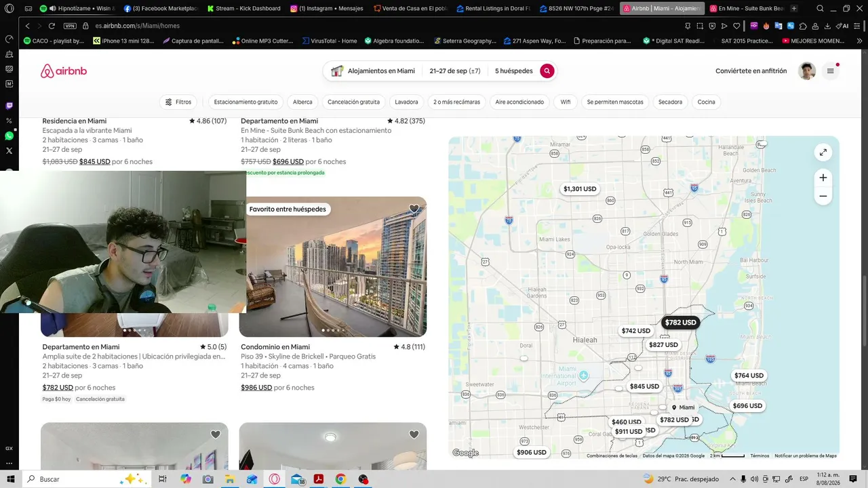Heart the listing below Departamento en Miami $782
868x488 pixels.
tap(215, 435)
